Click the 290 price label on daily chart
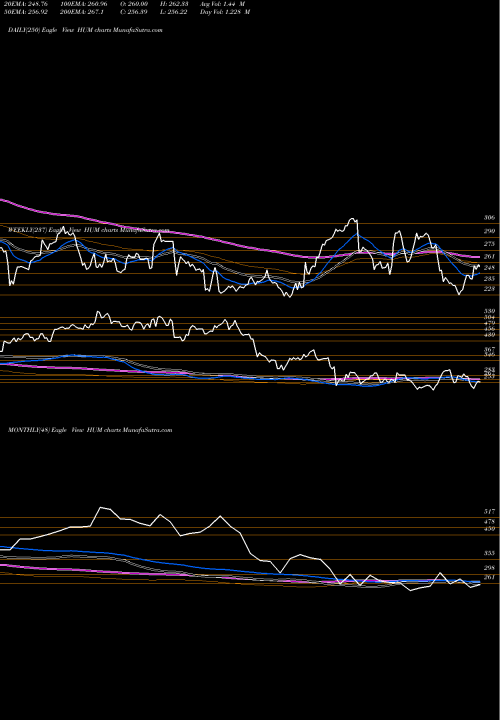The height and width of the screenshot is (720, 500). [x=489, y=231]
